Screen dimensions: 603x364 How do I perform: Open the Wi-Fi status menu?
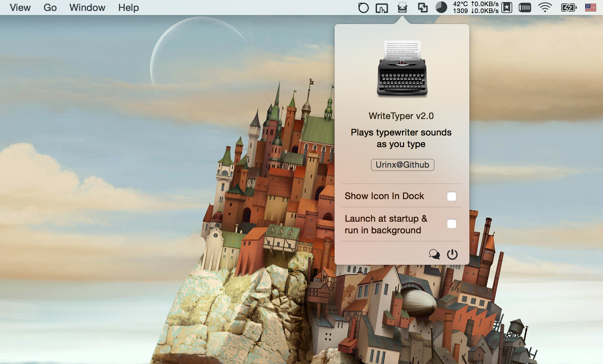545,8
